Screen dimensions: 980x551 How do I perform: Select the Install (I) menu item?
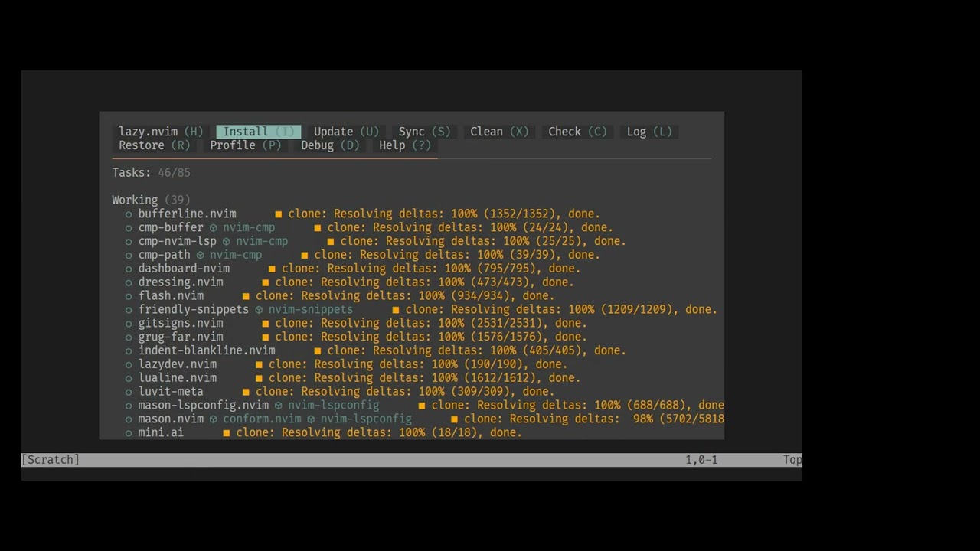259,132
